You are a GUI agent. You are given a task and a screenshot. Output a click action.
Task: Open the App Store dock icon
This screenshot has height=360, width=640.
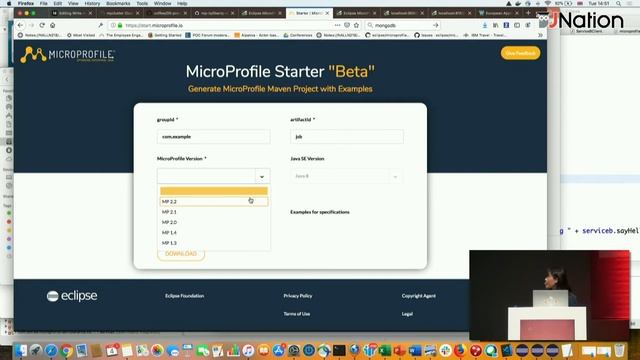(x=278, y=350)
